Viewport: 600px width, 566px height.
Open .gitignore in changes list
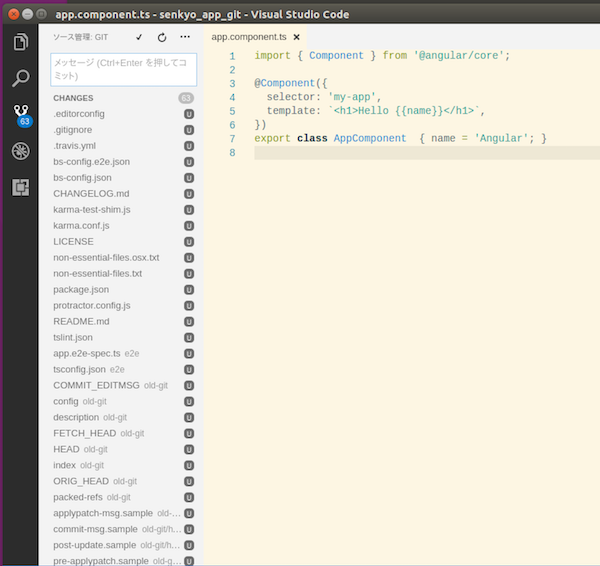click(x=122, y=130)
